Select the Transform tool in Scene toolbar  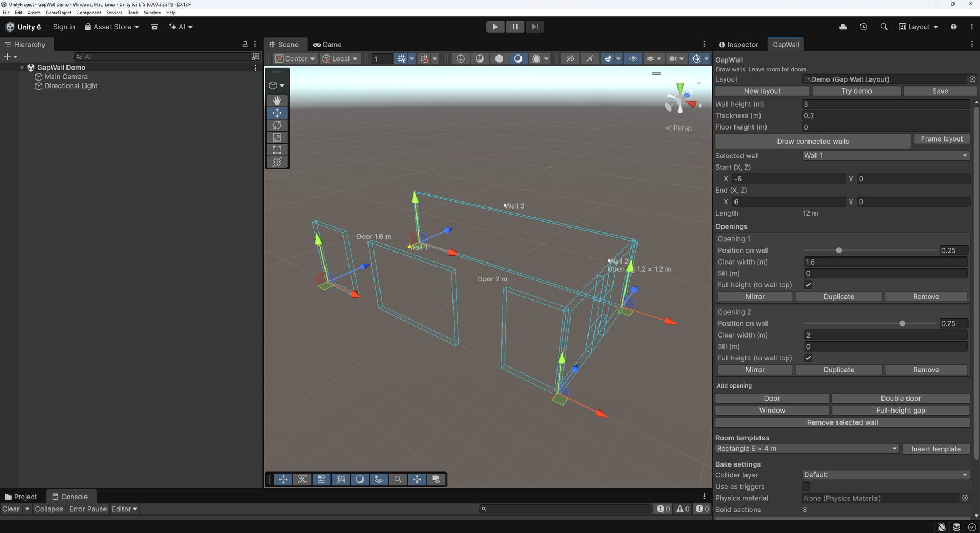tap(277, 162)
